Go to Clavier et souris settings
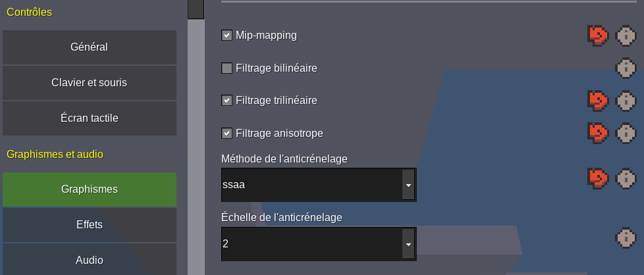Image resolution: width=644 pixels, height=275 pixels. [x=89, y=83]
